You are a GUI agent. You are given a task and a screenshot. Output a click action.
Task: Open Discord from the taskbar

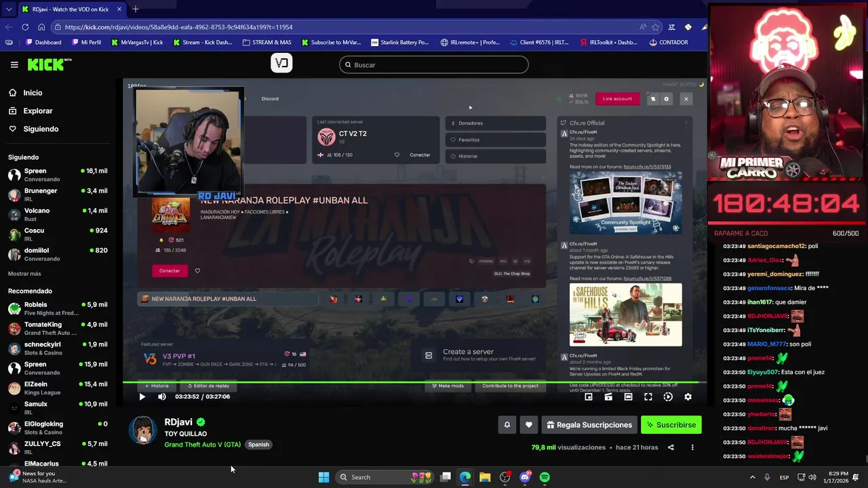coord(525,477)
